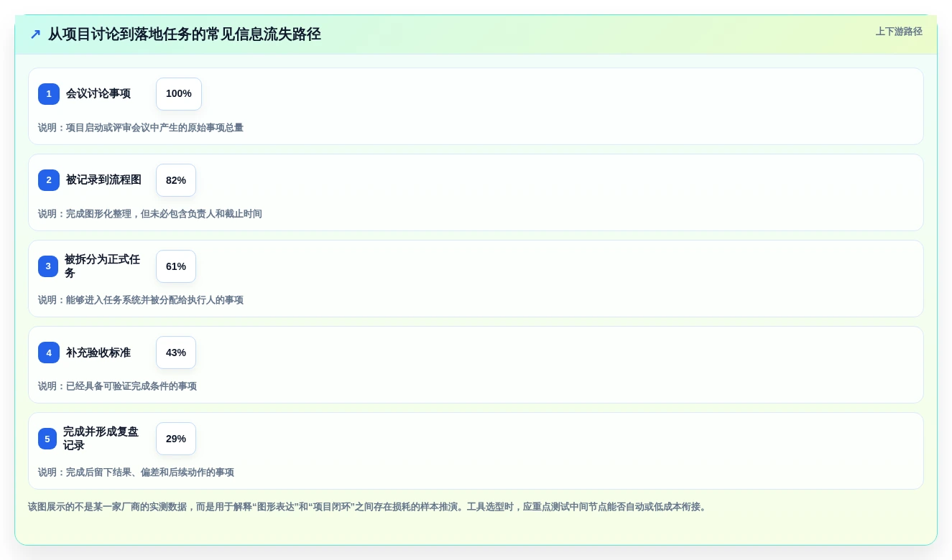
Task: Select step number 1 badge
Action: coord(49,94)
